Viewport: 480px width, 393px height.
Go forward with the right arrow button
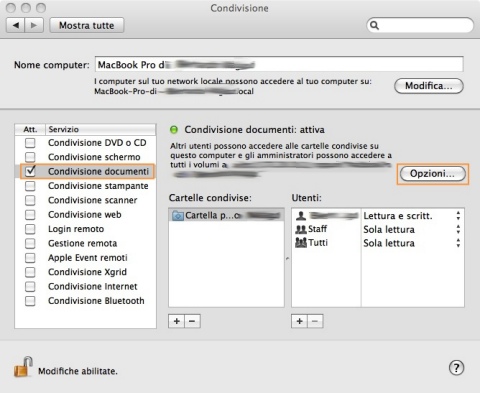coord(34,25)
